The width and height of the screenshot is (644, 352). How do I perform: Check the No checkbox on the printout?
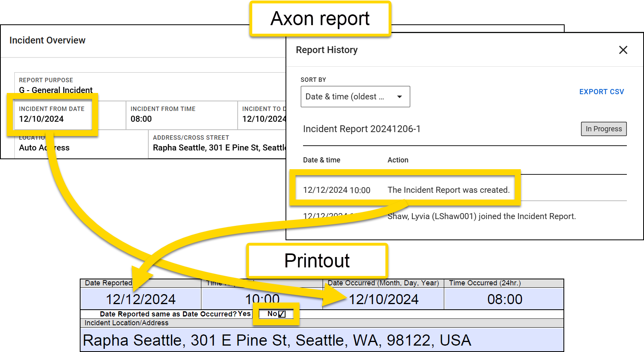click(x=282, y=314)
